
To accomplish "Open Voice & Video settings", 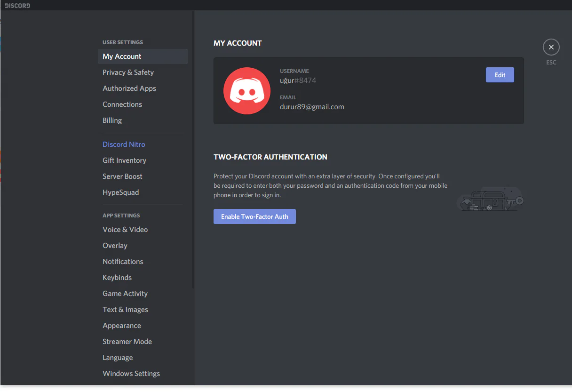I will 125,230.
